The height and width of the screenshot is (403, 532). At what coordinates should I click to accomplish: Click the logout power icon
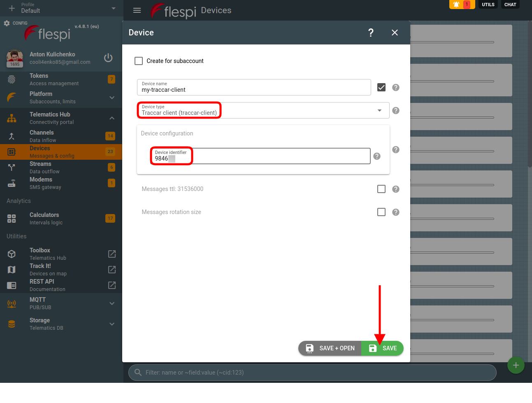coord(108,58)
